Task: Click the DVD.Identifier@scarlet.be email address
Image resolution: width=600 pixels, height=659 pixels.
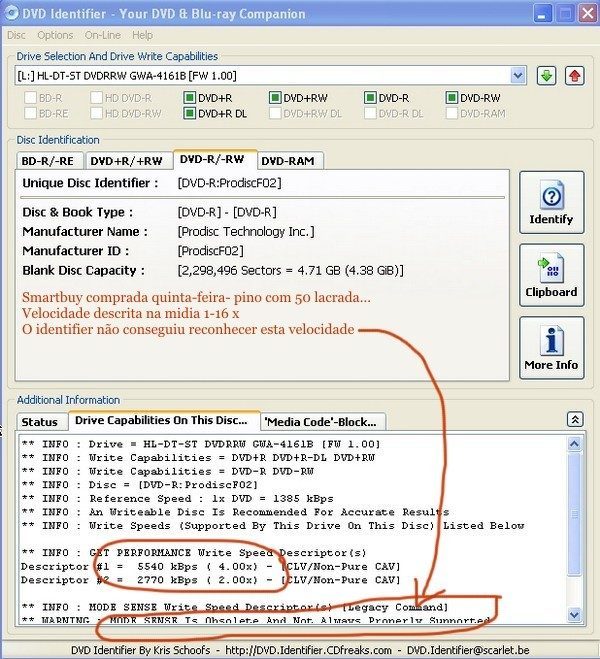Action: pyautogui.click(x=468, y=650)
